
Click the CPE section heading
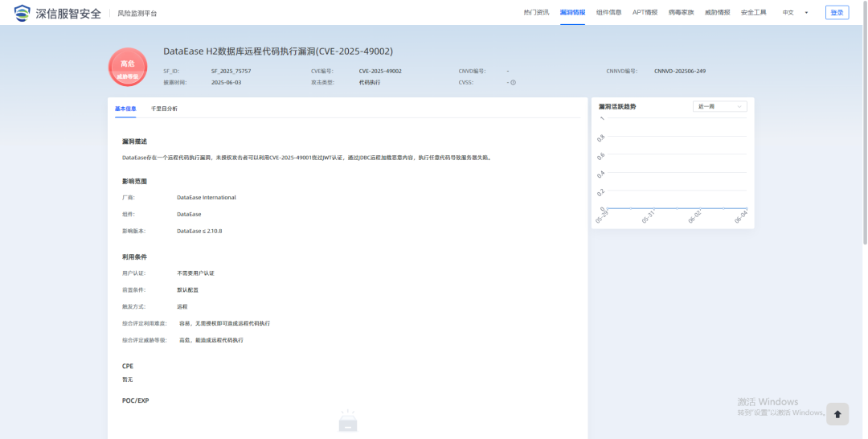(x=128, y=367)
